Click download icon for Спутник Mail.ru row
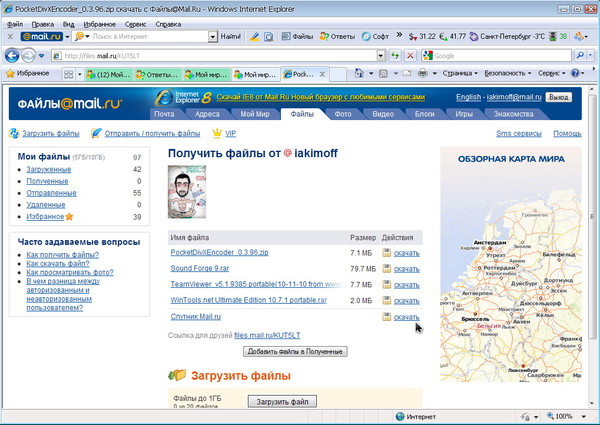Screen dimensions: 600x425 (386, 316)
